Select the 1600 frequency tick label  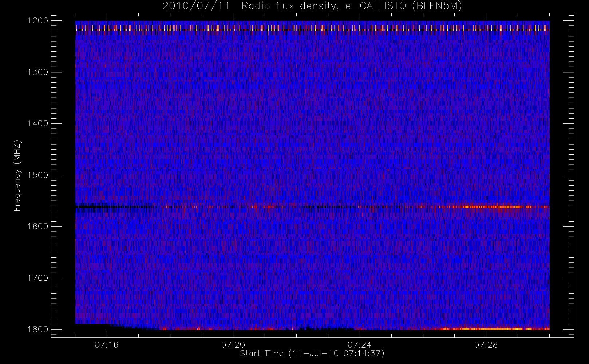[x=38, y=226]
